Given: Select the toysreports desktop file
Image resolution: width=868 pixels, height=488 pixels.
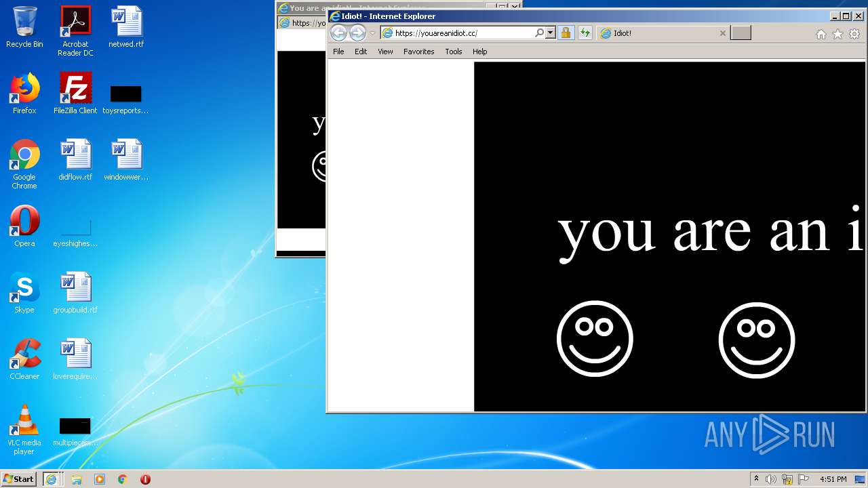Looking at the screenshot, I should coord(126,99).
